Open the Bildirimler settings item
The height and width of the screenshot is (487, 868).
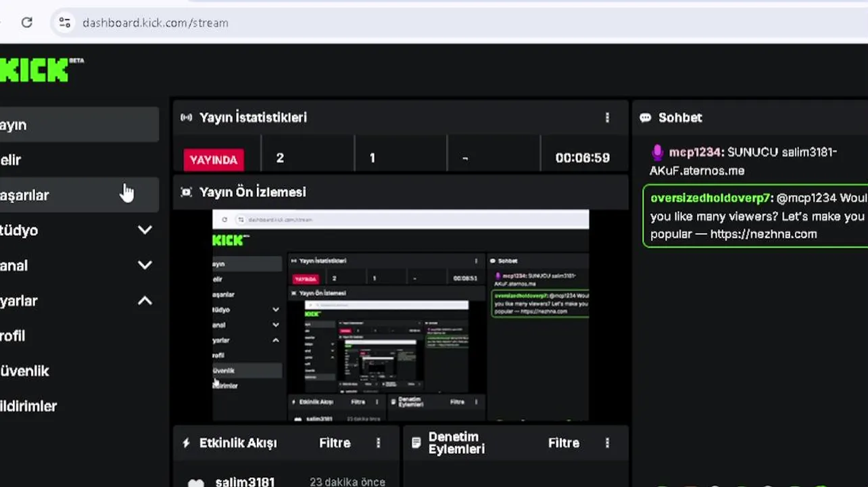click(79, 406)
